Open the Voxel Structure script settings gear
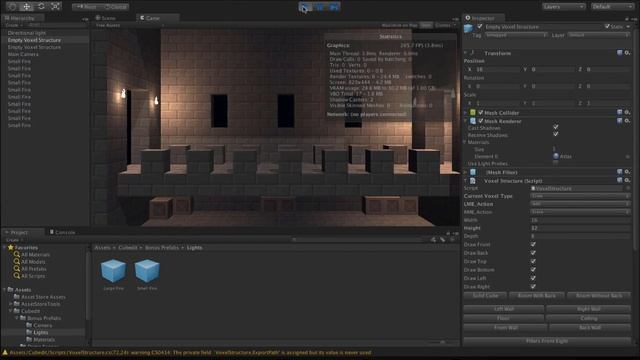The image size is (640, 360). [x=627, y=180]
